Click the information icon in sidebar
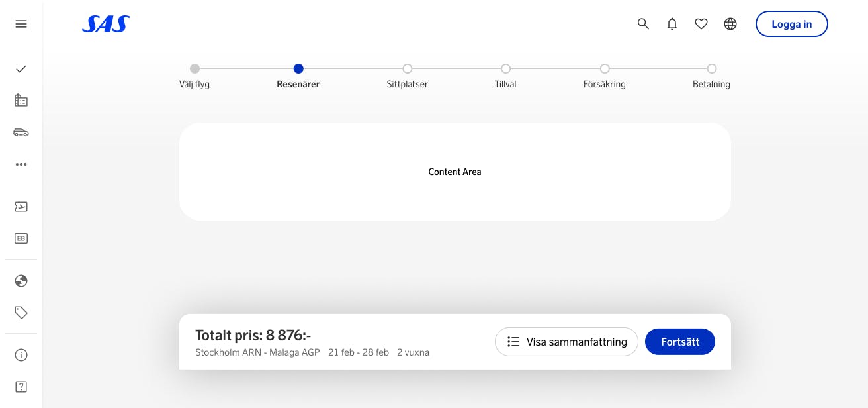868x408 pixels. point(21,355)
